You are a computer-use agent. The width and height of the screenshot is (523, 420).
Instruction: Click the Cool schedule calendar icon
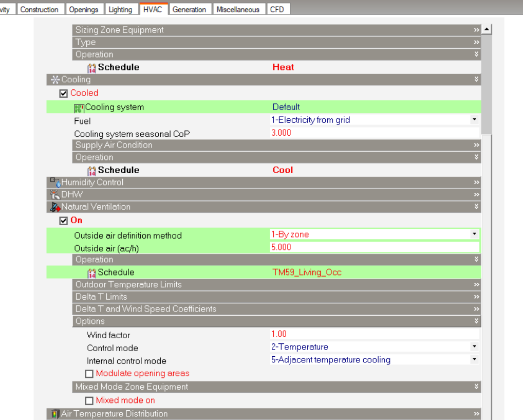click(x=92, y=171)
